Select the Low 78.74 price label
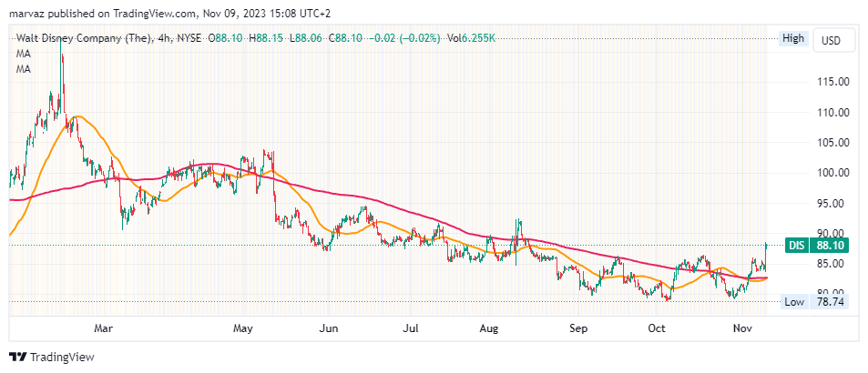Image resolution: width=868 pixels, height=373 pixels. coord(815,302)
